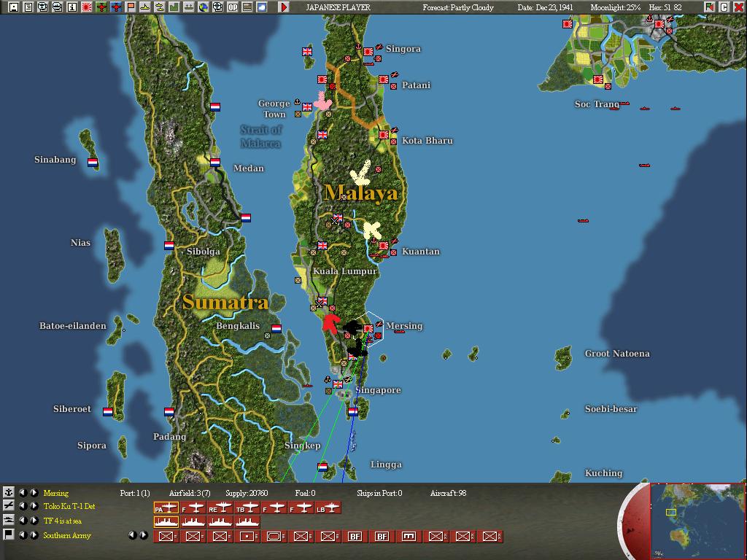Image resolution: width=747 pixels, height=560 pixels.
Task: Previous air unit arrow beside Toko Ku T-1 Det
Action: [23, 506]
